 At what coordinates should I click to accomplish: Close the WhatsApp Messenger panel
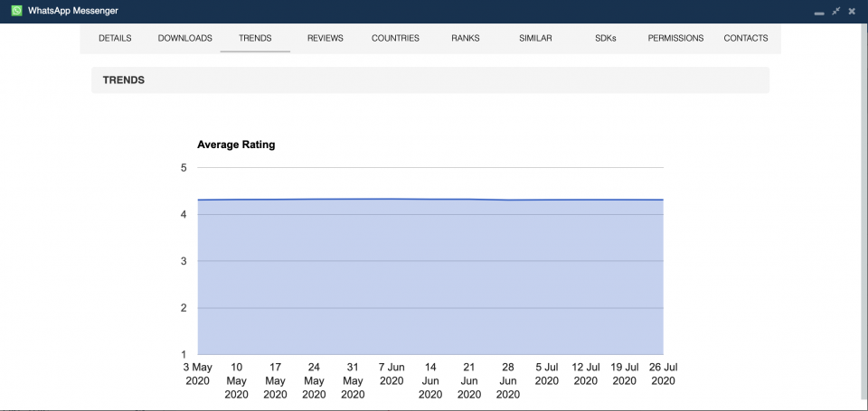[852, 11]
